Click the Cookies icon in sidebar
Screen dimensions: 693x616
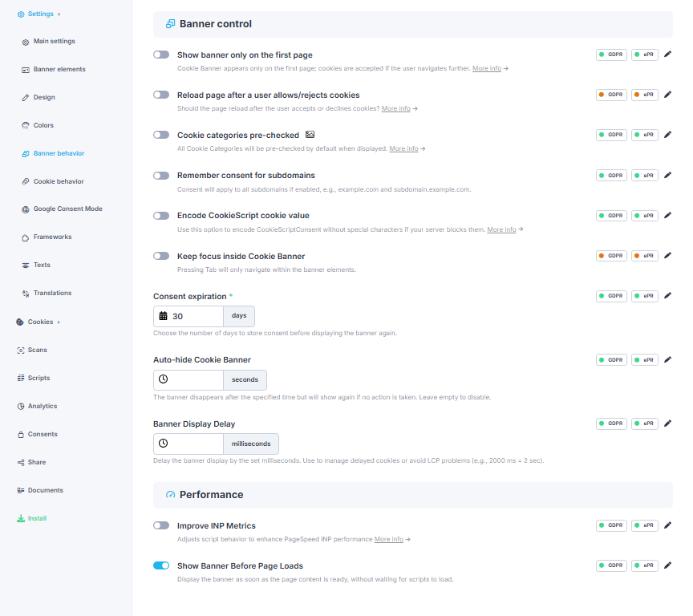[20, 322]
